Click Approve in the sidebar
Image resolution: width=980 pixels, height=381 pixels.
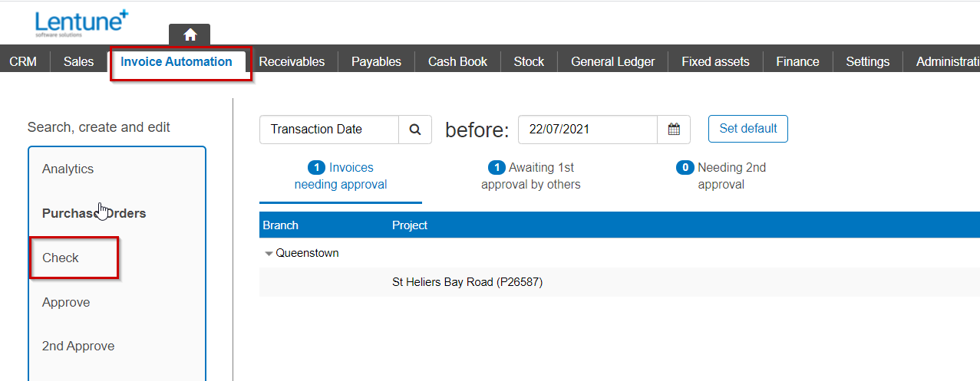pos(66,302)
